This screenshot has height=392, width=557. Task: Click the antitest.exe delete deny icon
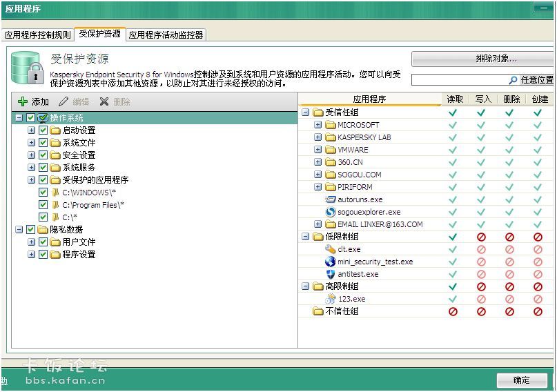(x=509, y=274)
